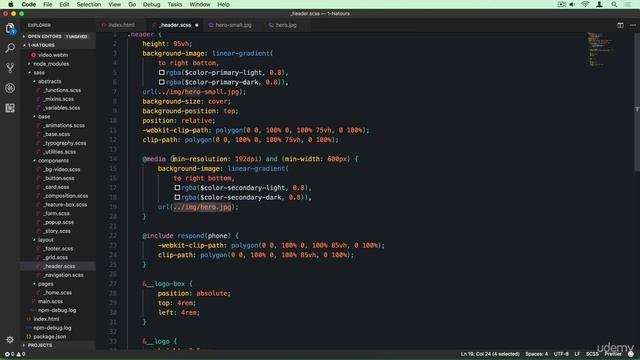Image resolution: width=640 pixels, height=360 pixels.
Task: Click the errors and warnings status indicator
Action: (x=16, y=354)
